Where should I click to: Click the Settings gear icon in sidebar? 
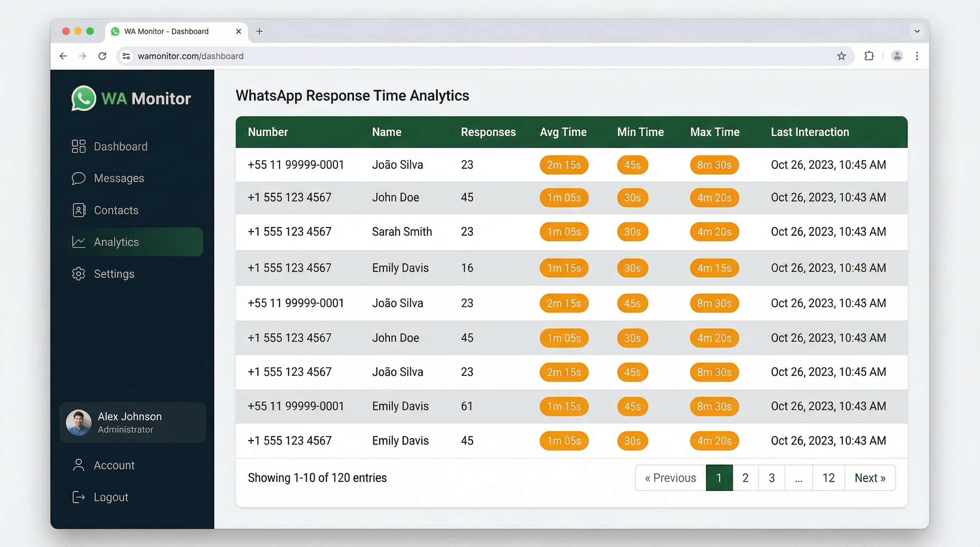(x=78, y=274)
